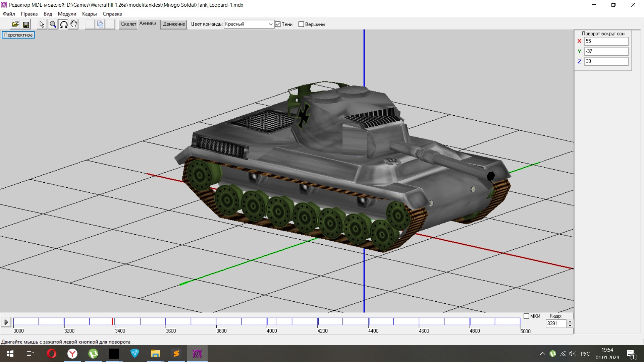Select the magnifier zoom tool
This screenshot has height=362, width=644.
pyautogui.click(x=53, y=24)
